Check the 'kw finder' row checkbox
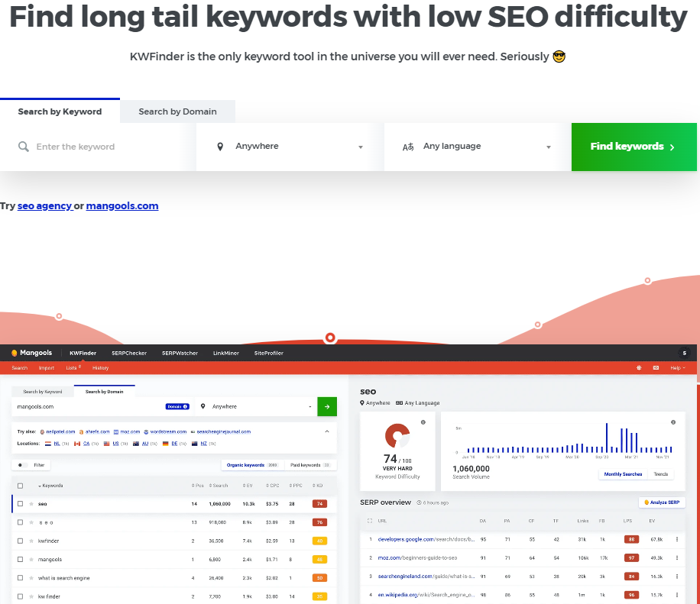The image size is (700, 604). click(20, 596)
